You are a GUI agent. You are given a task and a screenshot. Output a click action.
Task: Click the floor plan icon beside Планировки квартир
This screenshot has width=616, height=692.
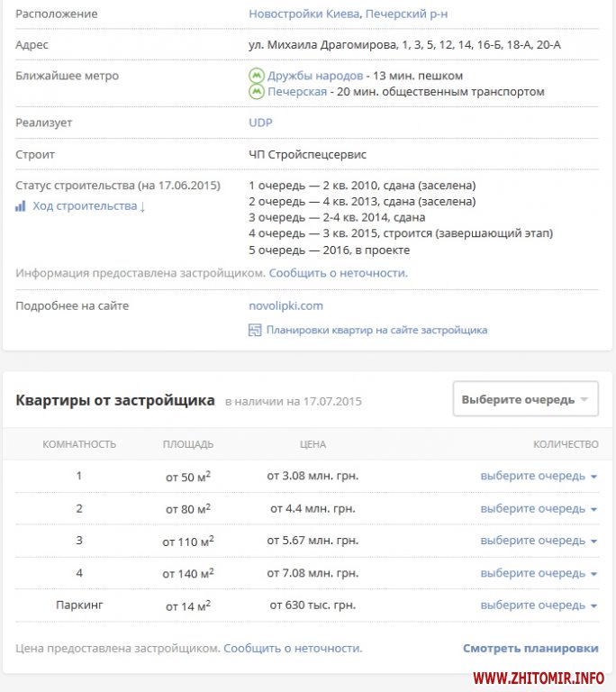(x=255, y=331)
